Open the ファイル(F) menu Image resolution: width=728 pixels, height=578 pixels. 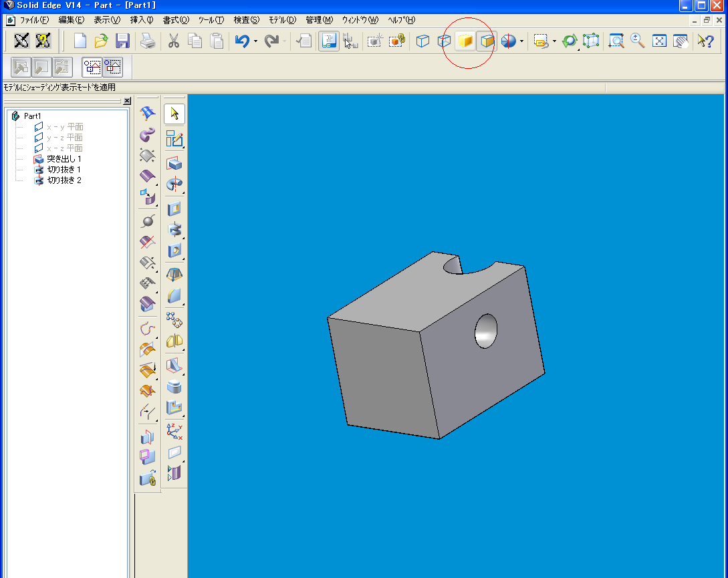[x=34, y=20]
